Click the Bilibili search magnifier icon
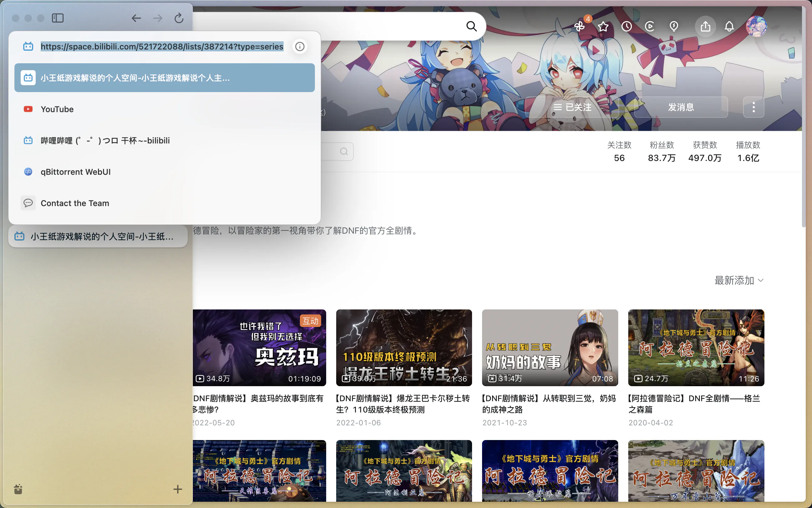Viewport: 812px width, 508px height. tap(471, 26)
